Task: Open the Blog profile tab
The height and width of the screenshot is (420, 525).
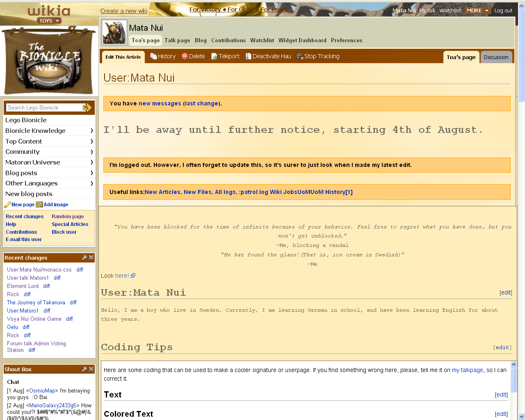Action: pos(201,40)
